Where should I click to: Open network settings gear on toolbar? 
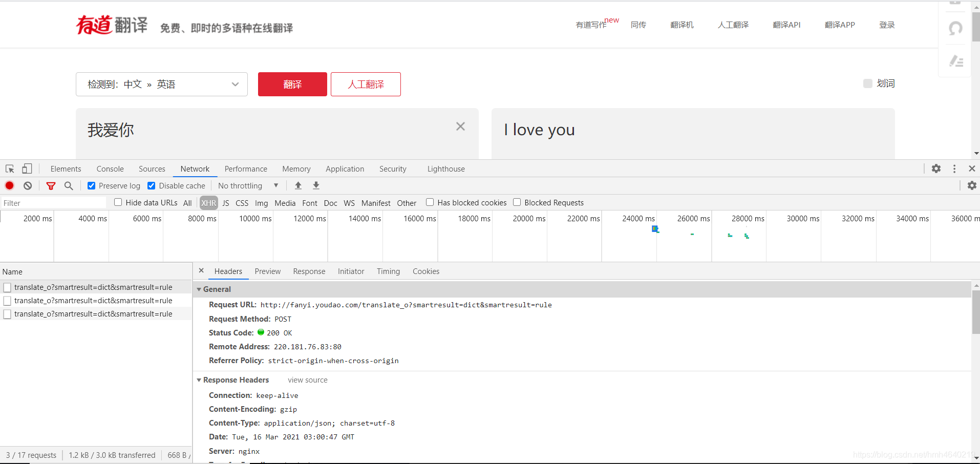pyautogui.click(x=972, y=185)
